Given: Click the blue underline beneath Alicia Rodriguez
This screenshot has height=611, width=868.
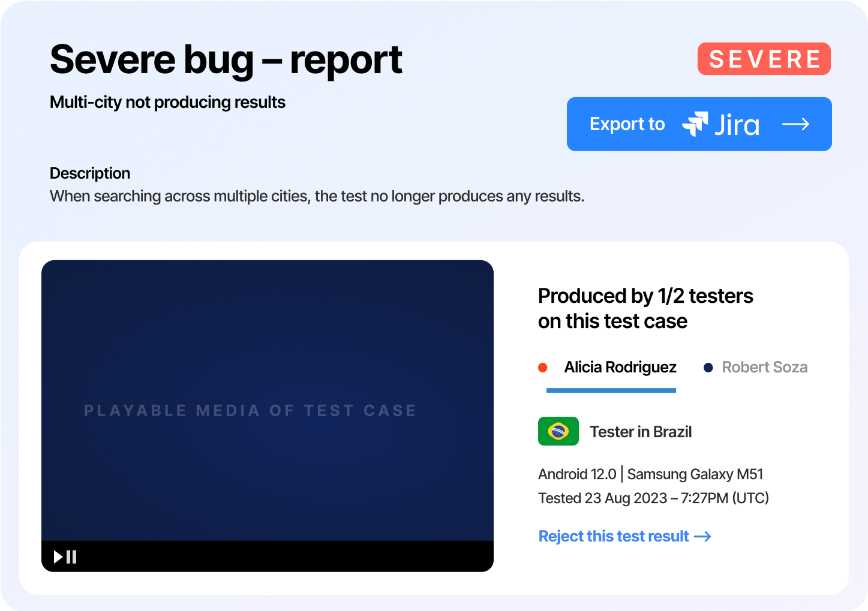Looking at the screenshot, I should click(611, 390).
